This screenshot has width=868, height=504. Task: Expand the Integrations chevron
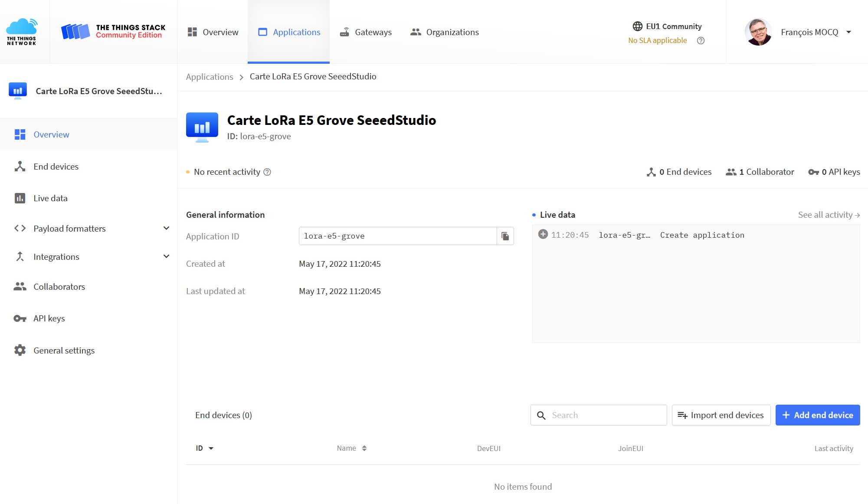pos(166,256)
